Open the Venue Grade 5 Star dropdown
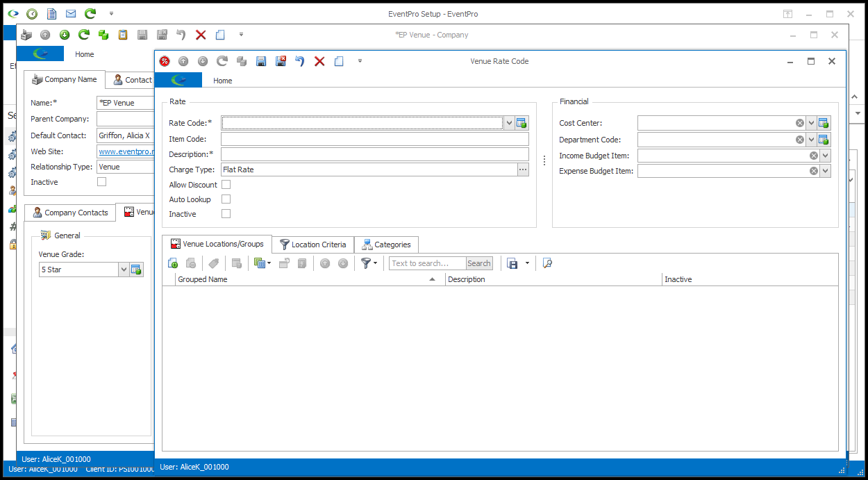 coord(124,270)
